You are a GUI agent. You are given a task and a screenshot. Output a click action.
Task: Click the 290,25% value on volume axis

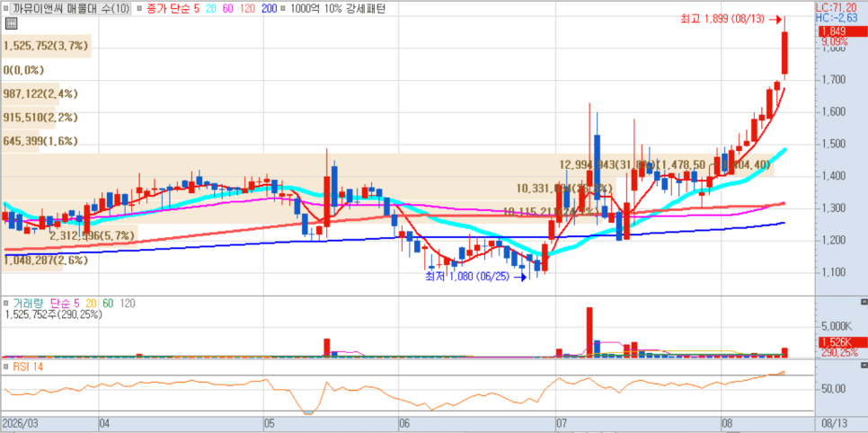(x=840, y=352)
